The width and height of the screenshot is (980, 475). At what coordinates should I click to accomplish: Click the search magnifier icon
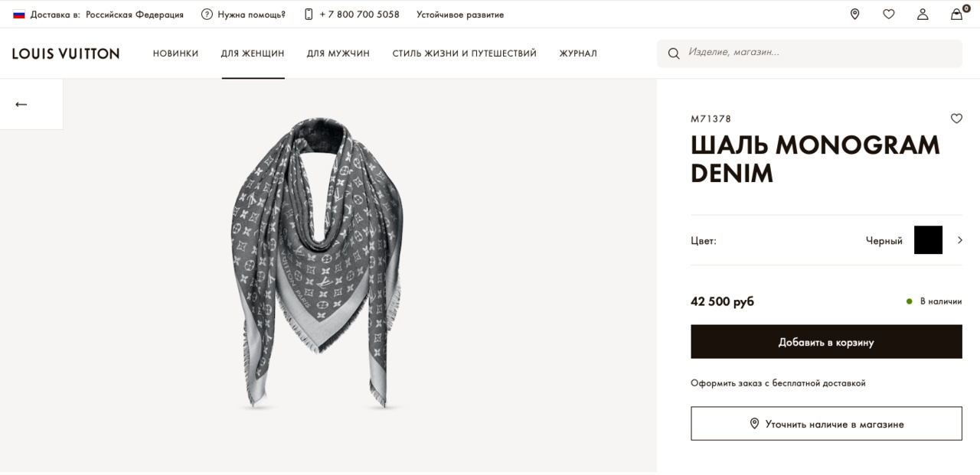click(674, 54)
